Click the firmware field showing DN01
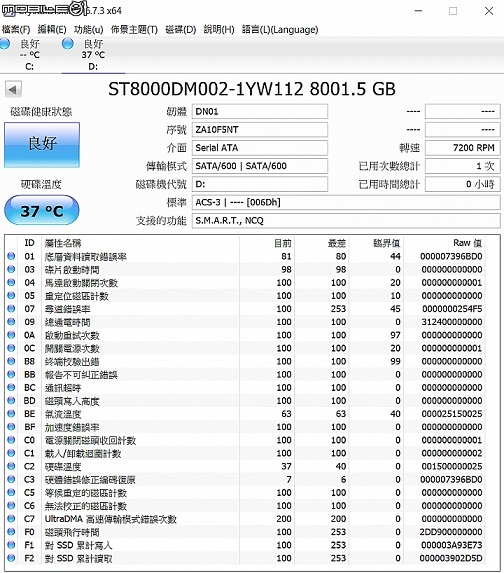The height and width of the screenshot is (573, 504). tap(259, 111)
